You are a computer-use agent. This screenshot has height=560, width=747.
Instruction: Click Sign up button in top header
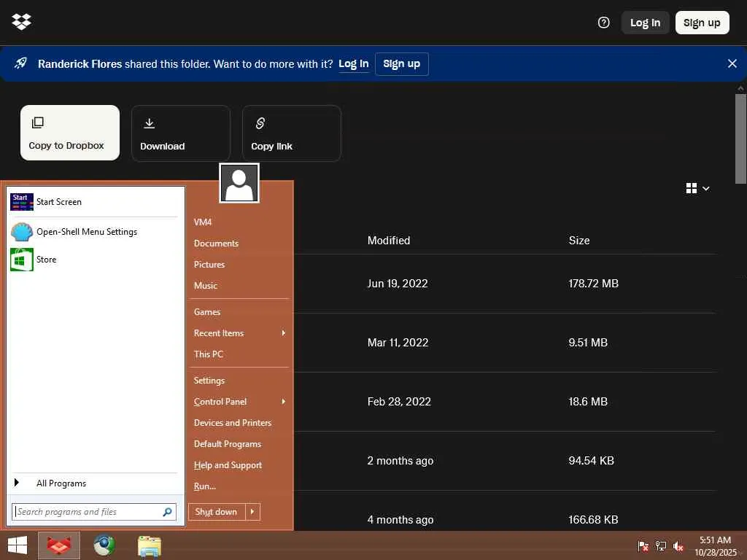coord(702,23)
